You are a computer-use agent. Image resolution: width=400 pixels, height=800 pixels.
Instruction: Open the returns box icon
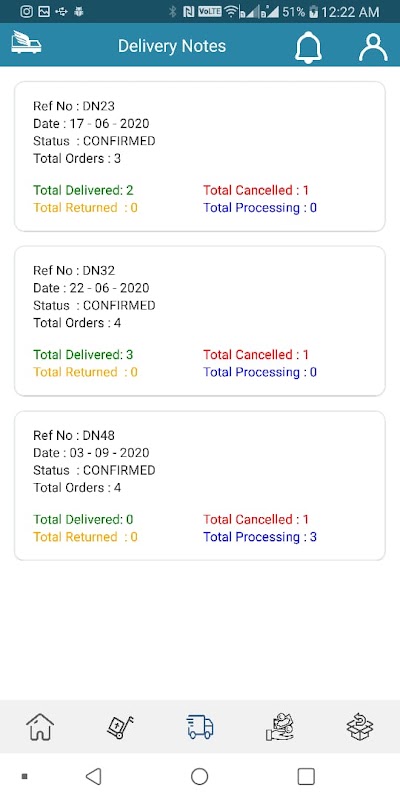(360, 727)
